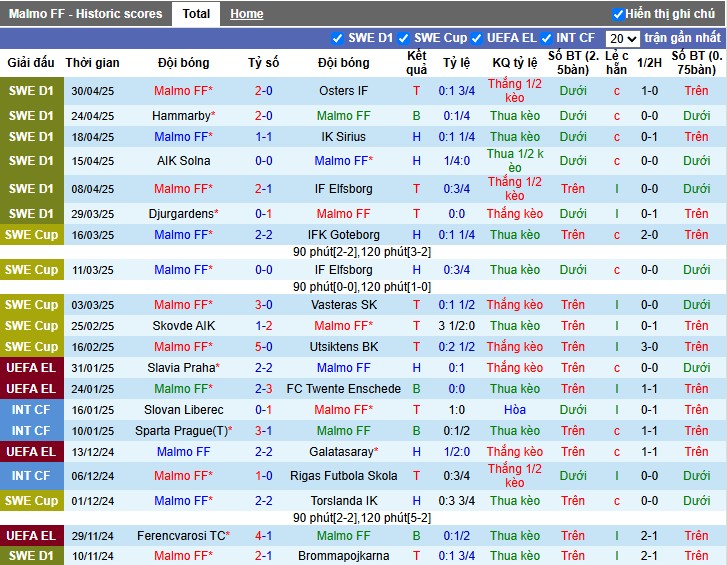Image resolution: width=727 pixels, height=565 pixels.
Task: Click the Thời gian column header
Action: click(92, 63)
